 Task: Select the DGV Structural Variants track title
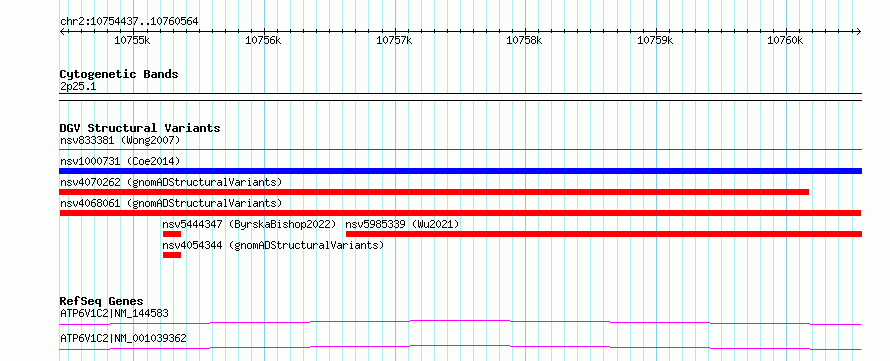pyautogui.click(x=140, y=128)
